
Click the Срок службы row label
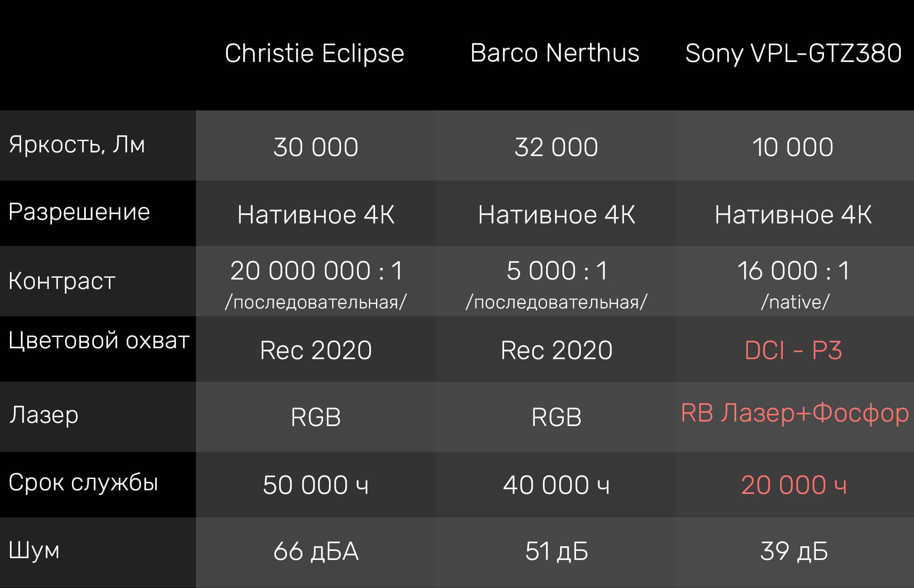[83, 482]
